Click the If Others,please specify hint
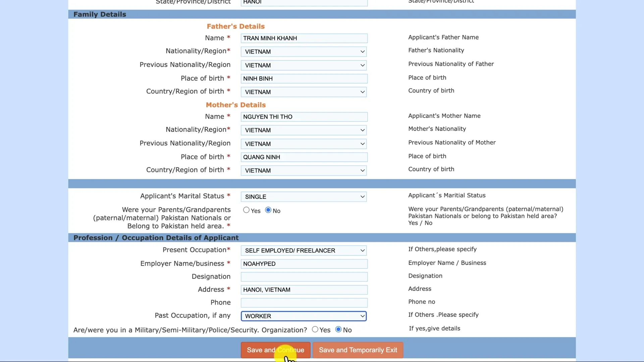The height and width of the screenshot is (362, 644). 442,249
